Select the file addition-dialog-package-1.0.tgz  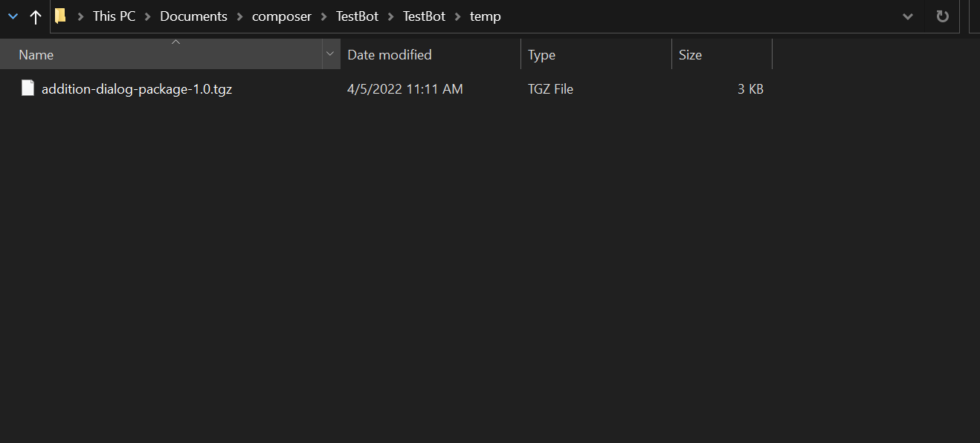pyautogui.click(x=137, y=89)
